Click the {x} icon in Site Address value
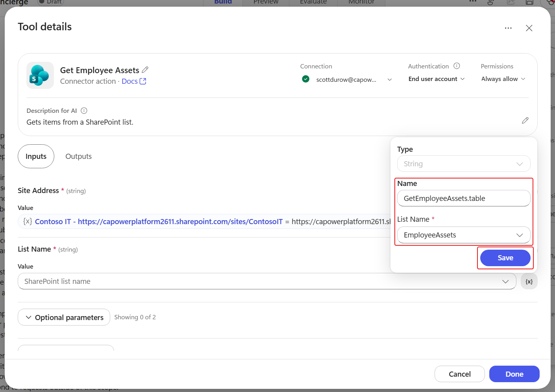The width and height of the screenshot is (555, 392). click(x=28, y=221)
